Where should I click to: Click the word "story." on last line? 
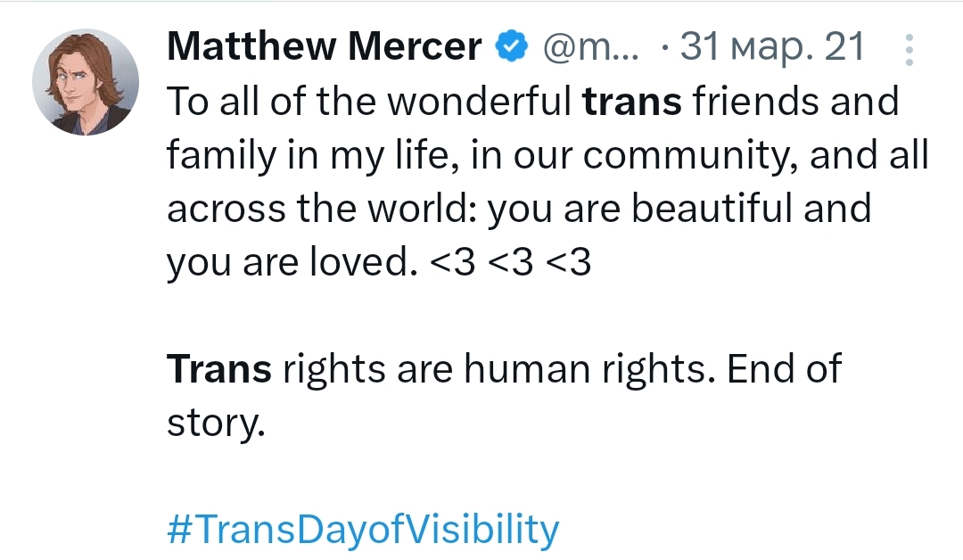coord(216,423)
